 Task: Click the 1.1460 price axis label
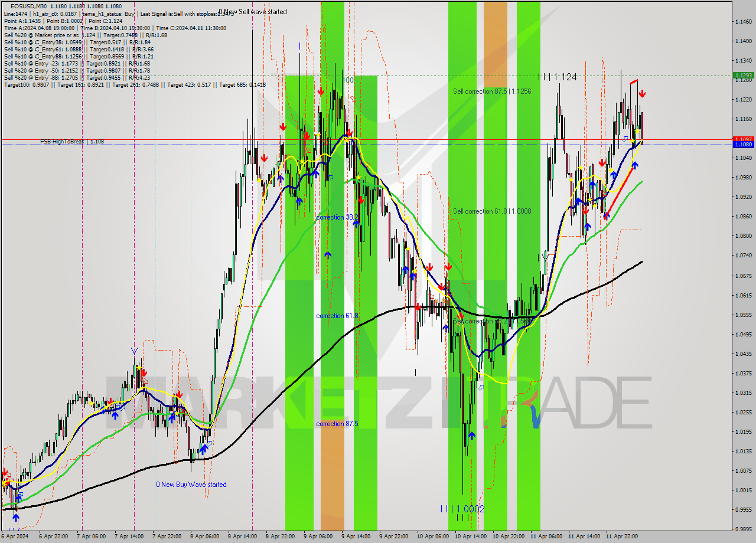coord(743,22)
